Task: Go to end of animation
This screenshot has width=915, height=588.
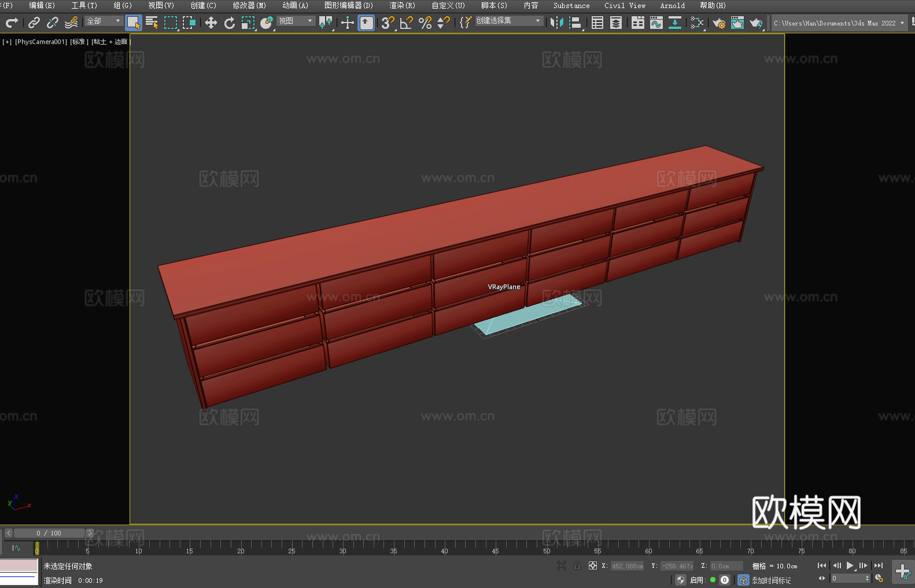Action: click(x=879, y=565)
